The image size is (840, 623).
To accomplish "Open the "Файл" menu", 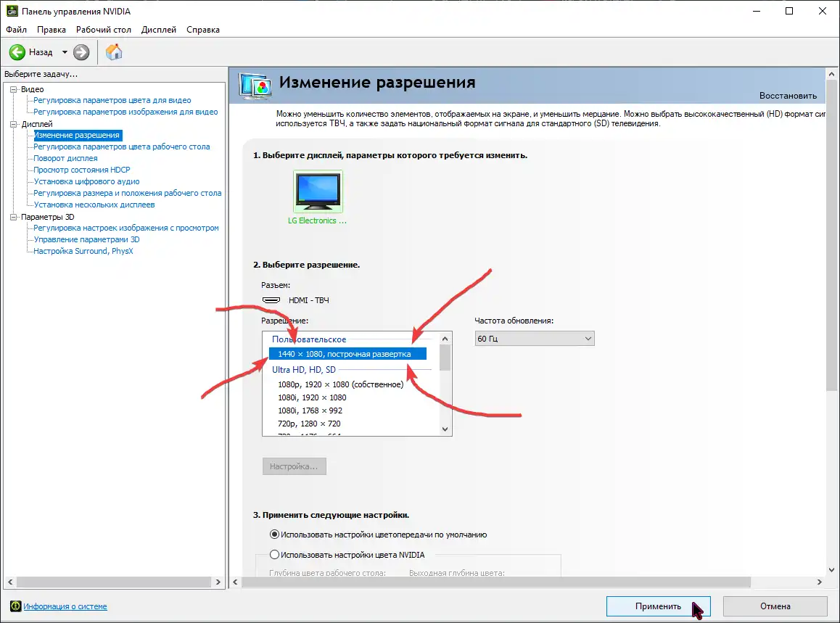I will point(16,30).
